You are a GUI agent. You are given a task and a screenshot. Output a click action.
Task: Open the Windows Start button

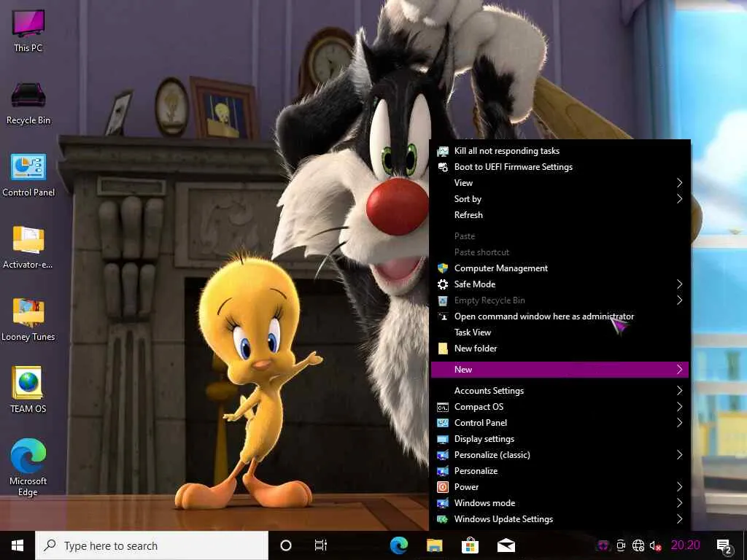(18, 545)
